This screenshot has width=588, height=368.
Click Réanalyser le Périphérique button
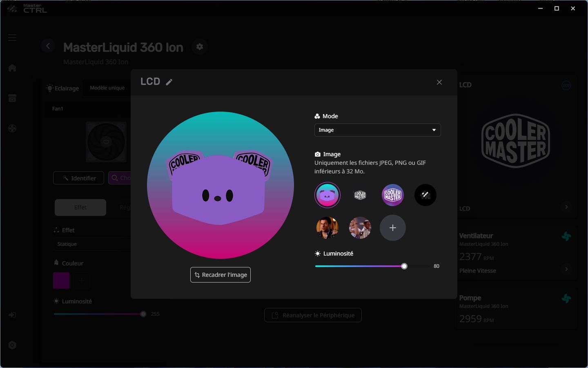tap(313, 315)
